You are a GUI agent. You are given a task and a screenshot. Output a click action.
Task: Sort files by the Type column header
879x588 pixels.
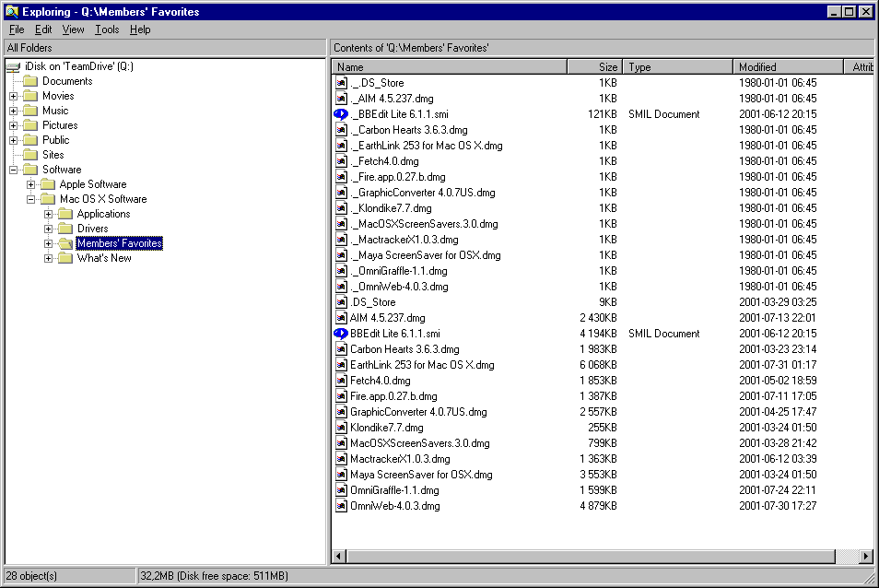[x=678, y=67]
